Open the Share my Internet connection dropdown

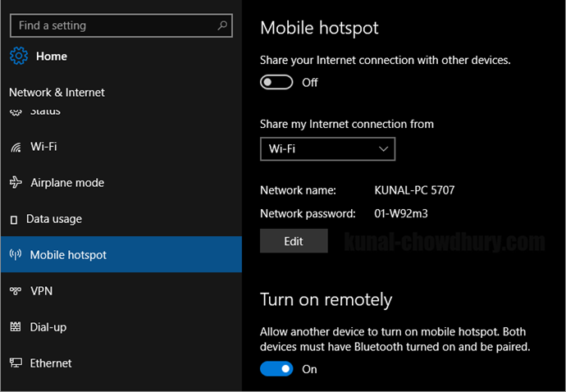[x=327, y=148]
